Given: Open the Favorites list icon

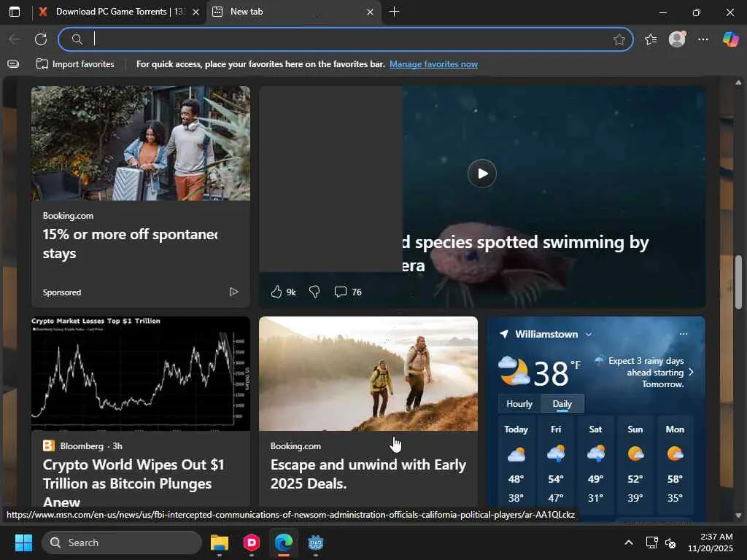Looking at the screenshot, I should (x=651, y=39).
